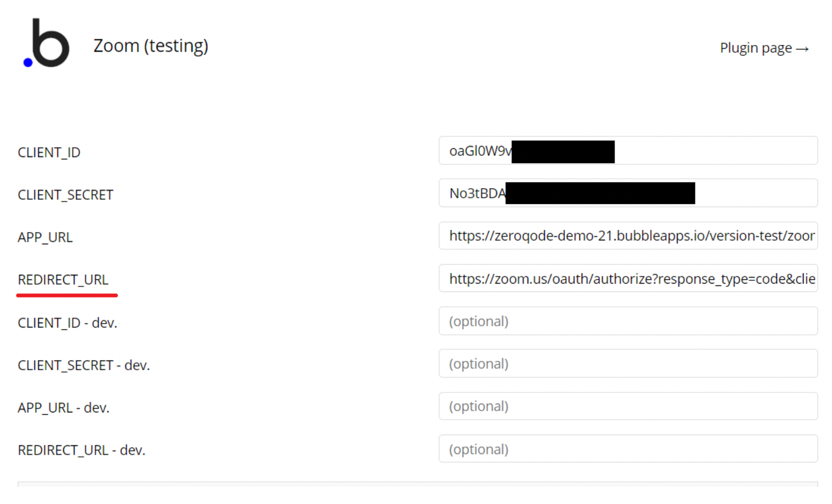Open the Plugin page link
The image size is (832, 504).
[x=764, y=48]
